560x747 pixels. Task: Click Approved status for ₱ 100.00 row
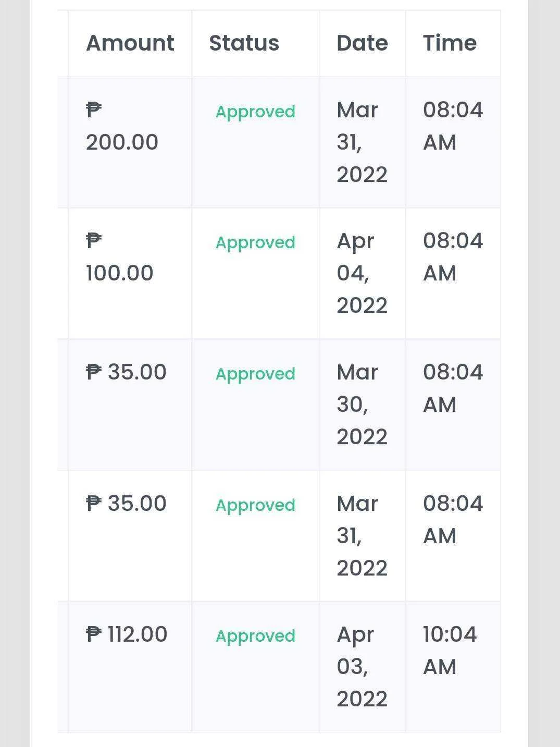pyautogui.click(x=255, y=242)
